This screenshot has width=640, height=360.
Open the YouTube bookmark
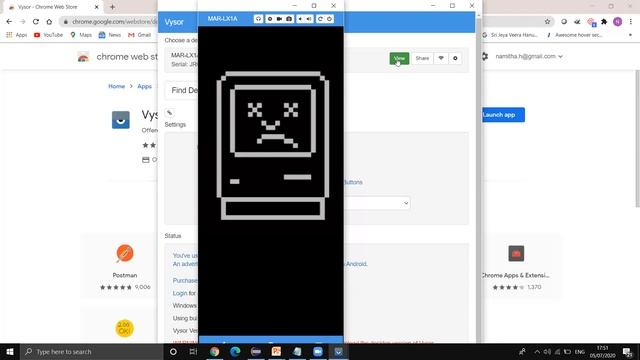pyautogui.click(x=49, y=35)
